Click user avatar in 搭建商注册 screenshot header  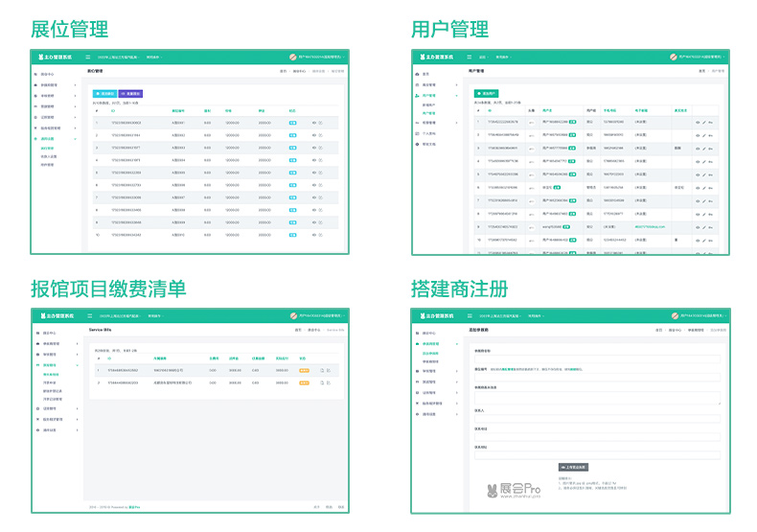(x=675, y=315)
